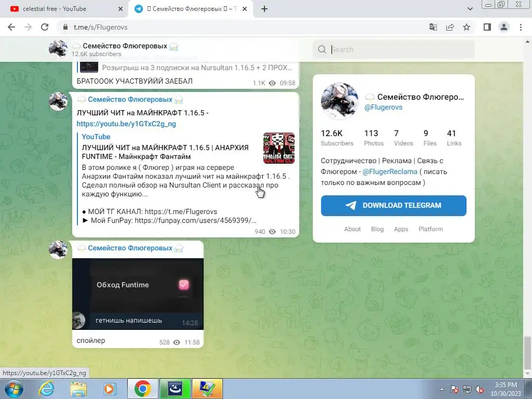Image resolution: width=532 pixels, height=399 pixels.
Task: Click the channel Search field
Action: click(394, 49)
